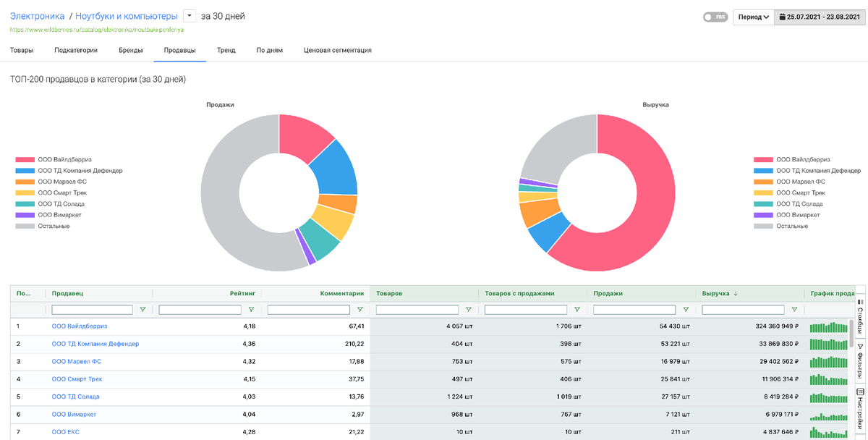868x440 pixels.
Task: Toggle ООО ТД Солада in the Продажи legend
Action: tap(60, 204)
